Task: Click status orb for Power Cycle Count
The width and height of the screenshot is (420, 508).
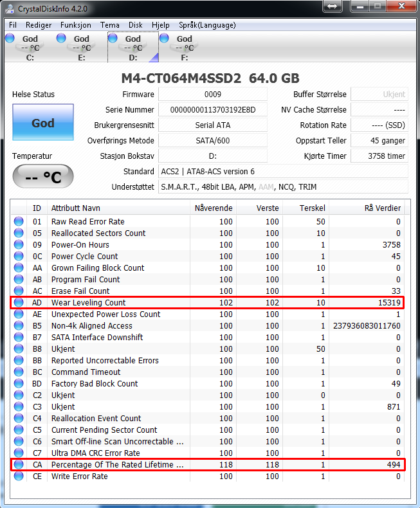Action: click(19, 257)
